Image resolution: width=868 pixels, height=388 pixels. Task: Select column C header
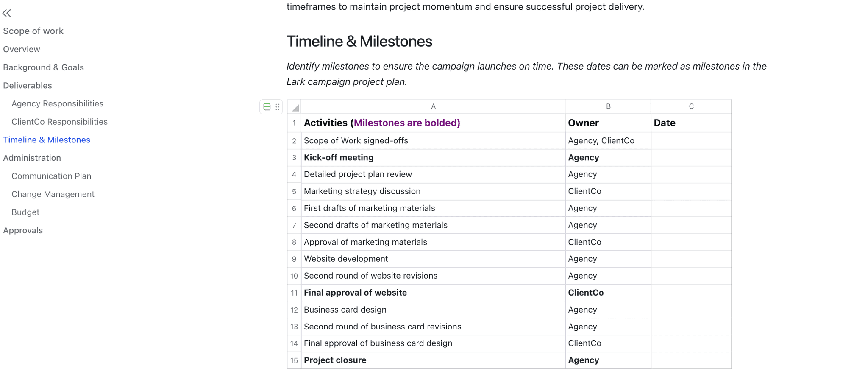691,106
